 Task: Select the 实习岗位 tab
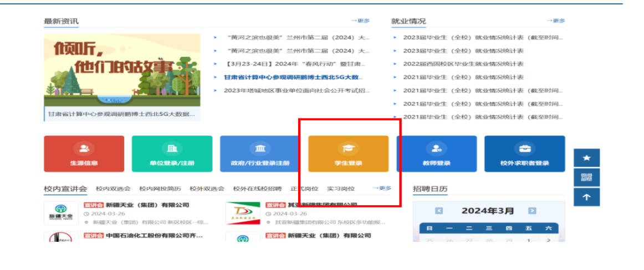(341, 189)
